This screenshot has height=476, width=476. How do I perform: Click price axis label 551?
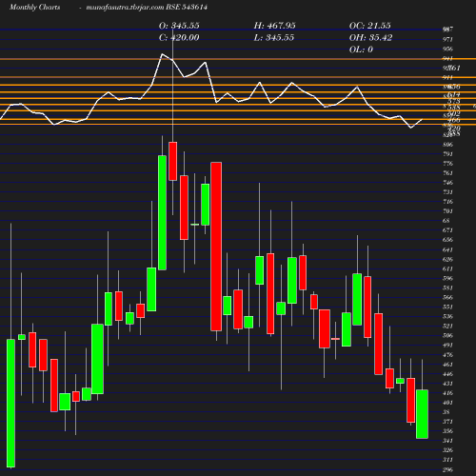(447, 307)
